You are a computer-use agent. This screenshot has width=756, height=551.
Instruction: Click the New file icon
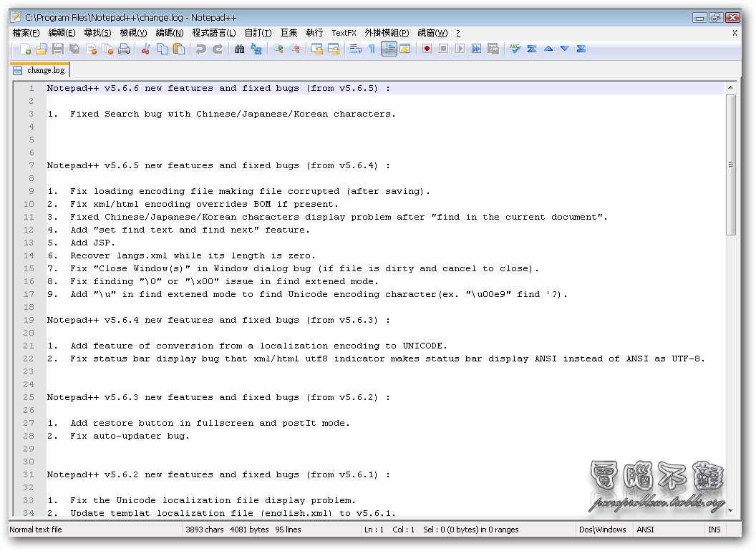pos(26,49)
